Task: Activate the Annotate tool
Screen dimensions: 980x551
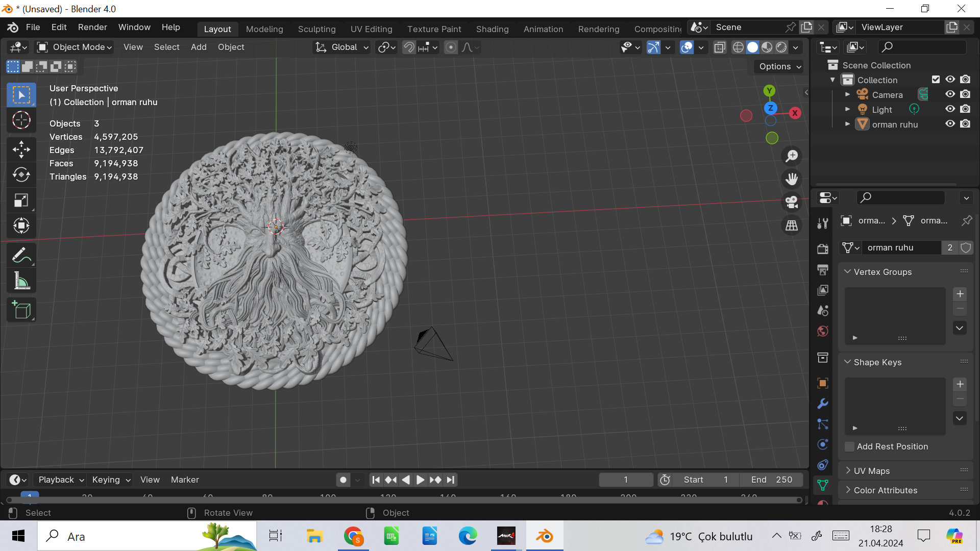Action: (x=21, y=255)
